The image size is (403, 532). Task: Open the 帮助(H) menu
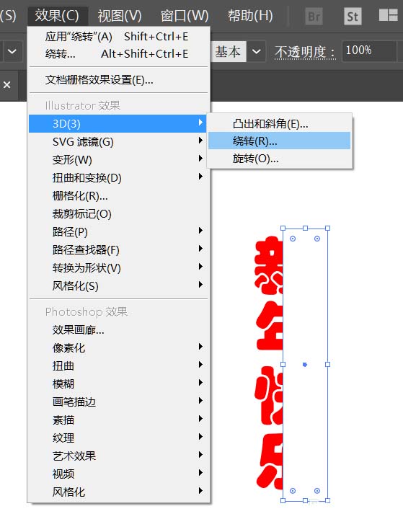point(250,16)
